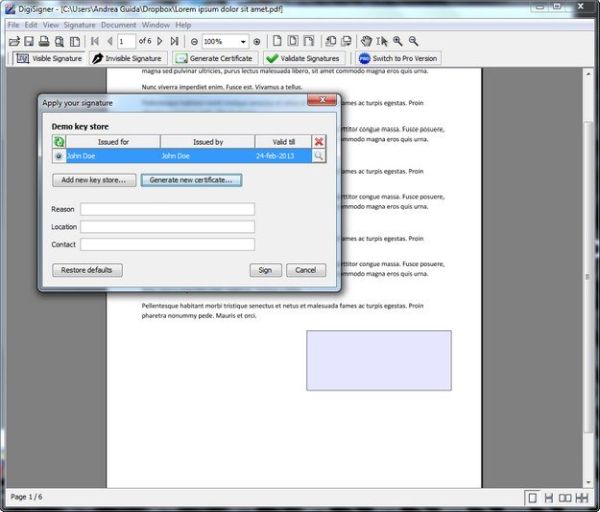Click the Validate Signatures checkmark button

pyautogui.click(x=303, y=59)
